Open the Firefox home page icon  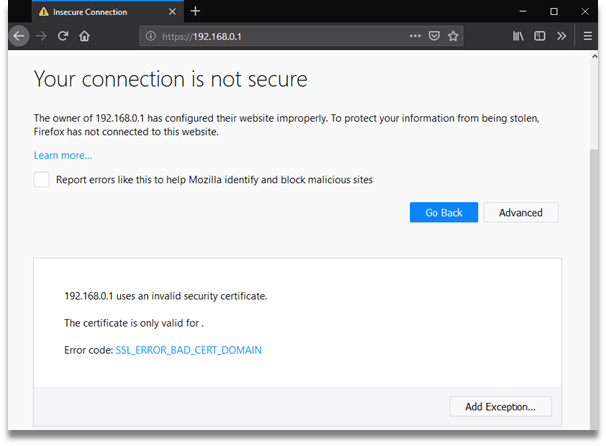(x=84, y=36)
